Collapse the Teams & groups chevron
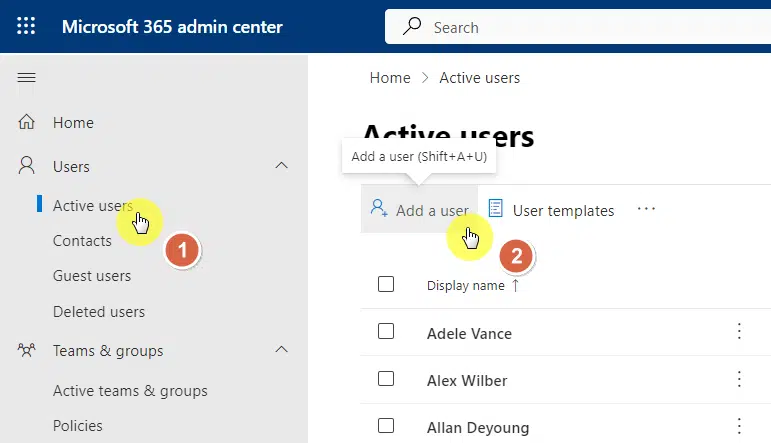Viewport: 771px width, 443px height. point(281,350)
